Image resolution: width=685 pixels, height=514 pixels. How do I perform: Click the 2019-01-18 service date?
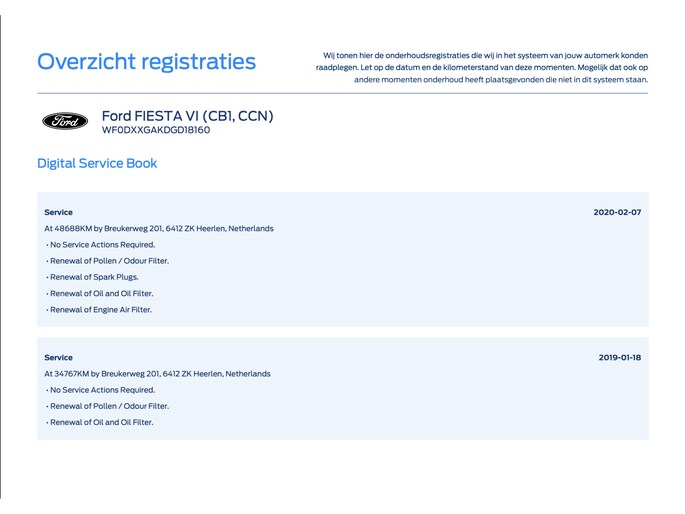(x=620, y=357)
